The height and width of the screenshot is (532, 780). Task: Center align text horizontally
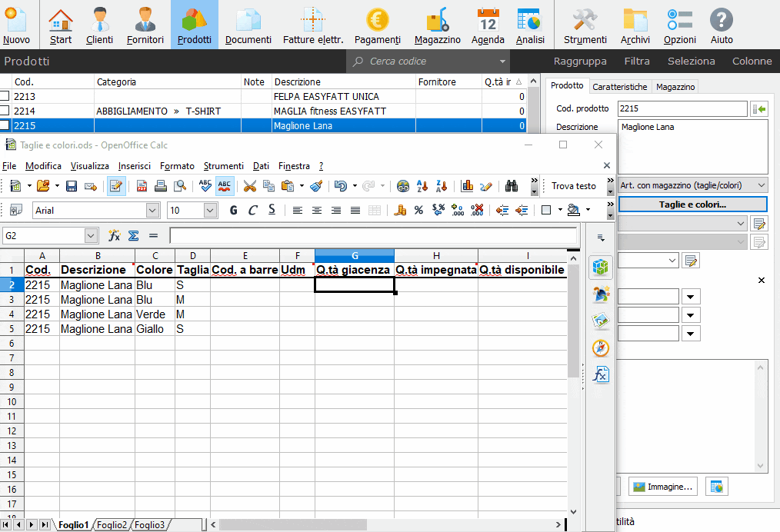316,211
